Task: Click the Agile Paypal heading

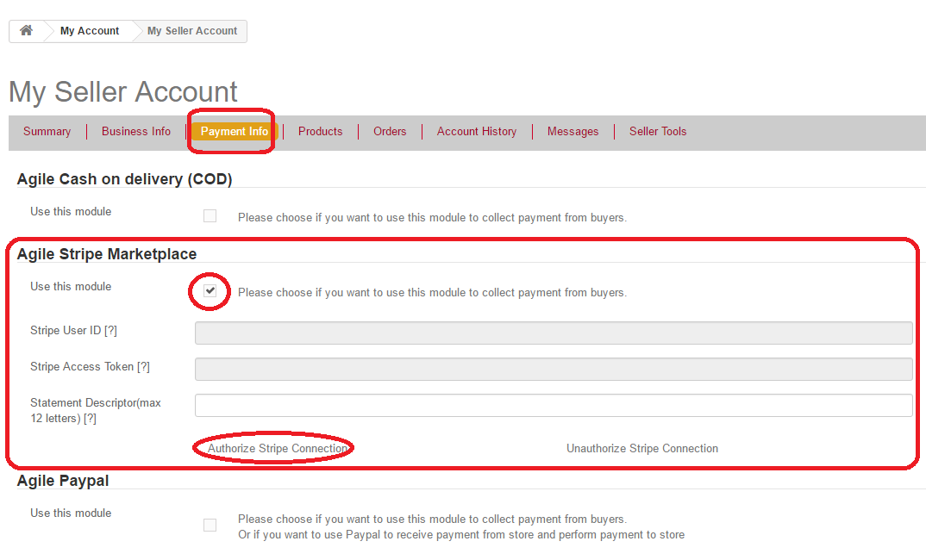Action: tap(63, 481)
